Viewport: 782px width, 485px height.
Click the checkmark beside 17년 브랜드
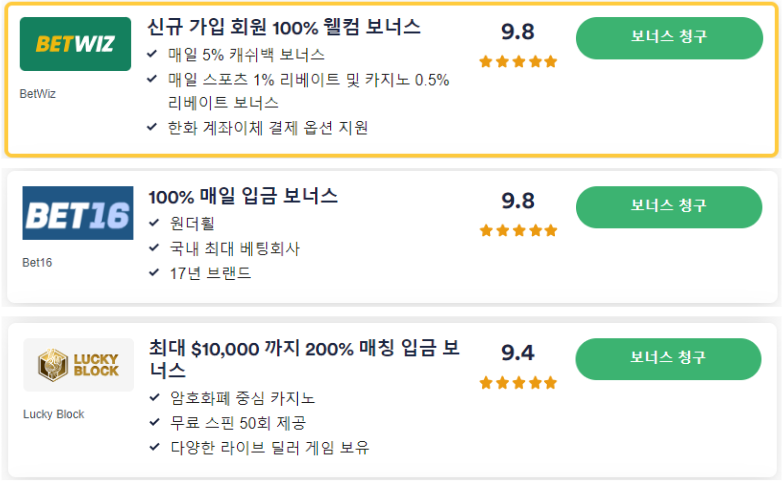[154, 272]
